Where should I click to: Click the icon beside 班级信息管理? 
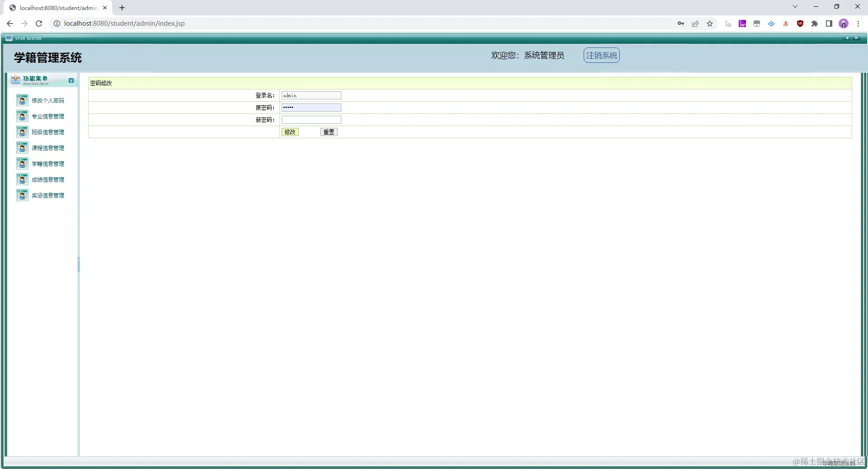coord(22,132)
